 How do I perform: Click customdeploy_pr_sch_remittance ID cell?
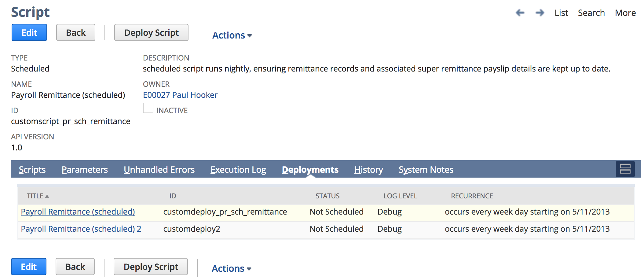point(225,212)
